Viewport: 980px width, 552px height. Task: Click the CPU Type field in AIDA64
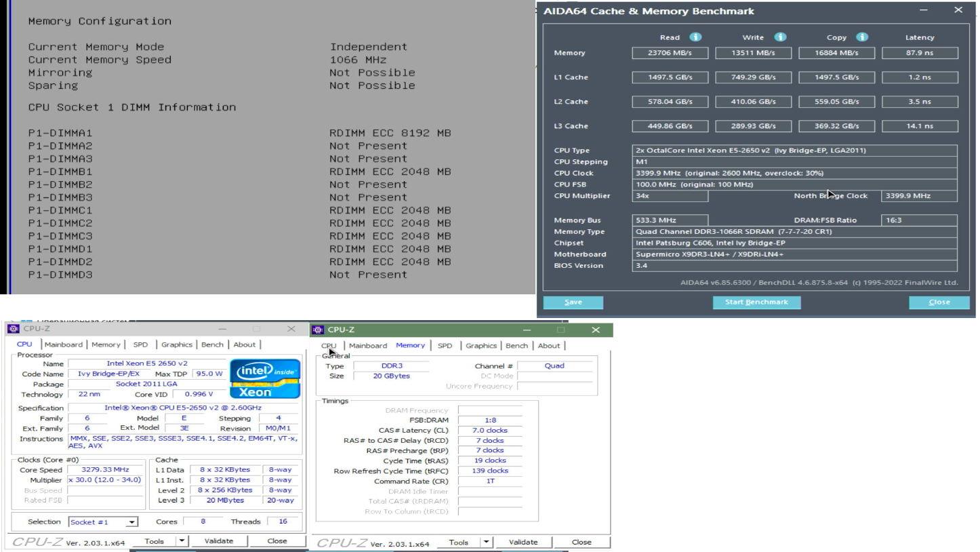(x=795, y=151)
